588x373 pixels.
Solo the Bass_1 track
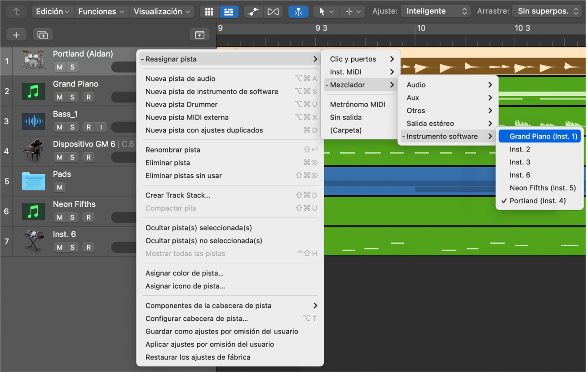pyautogui.click(x=72, y=128)
